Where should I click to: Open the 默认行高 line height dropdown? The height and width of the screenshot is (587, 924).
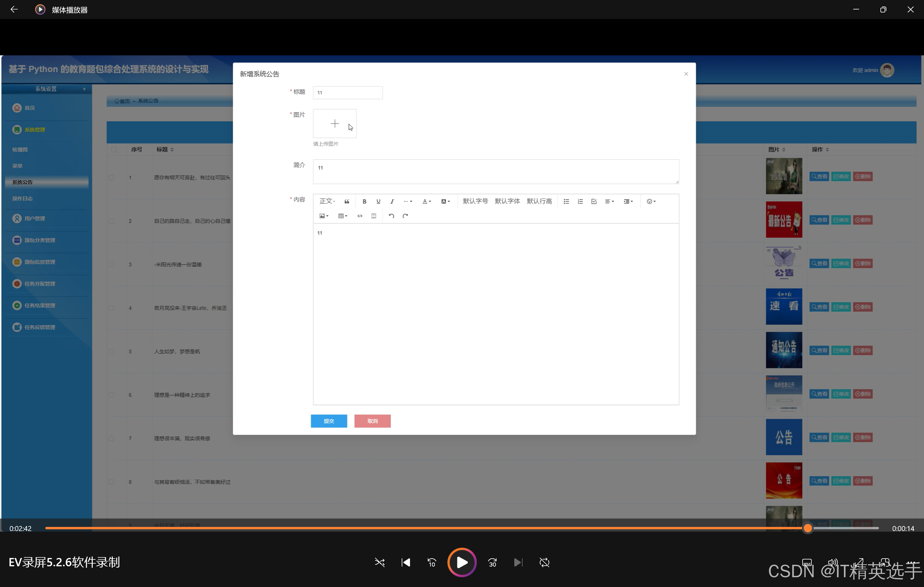[539, 201]
